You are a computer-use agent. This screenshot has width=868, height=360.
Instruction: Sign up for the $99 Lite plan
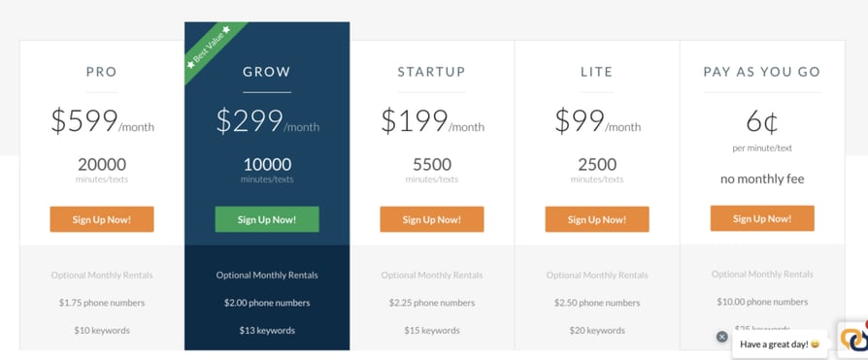[597, 219]
